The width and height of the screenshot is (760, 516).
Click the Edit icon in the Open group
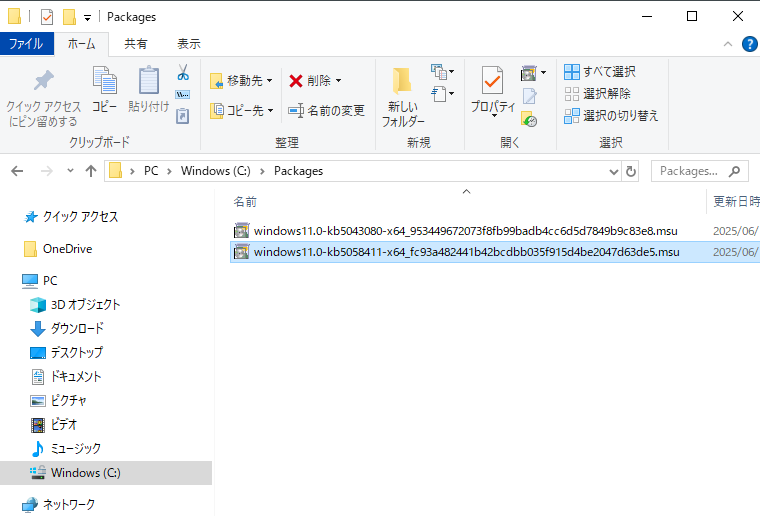tap(529, 96)
